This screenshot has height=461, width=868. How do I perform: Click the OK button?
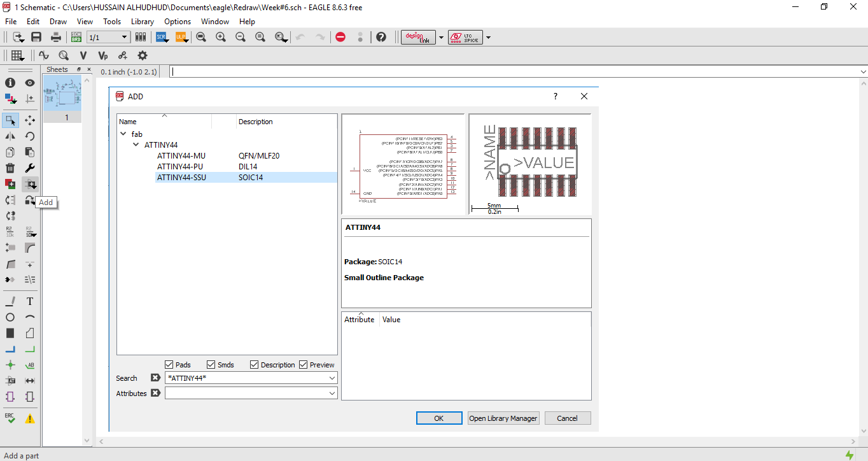(439, 418)
